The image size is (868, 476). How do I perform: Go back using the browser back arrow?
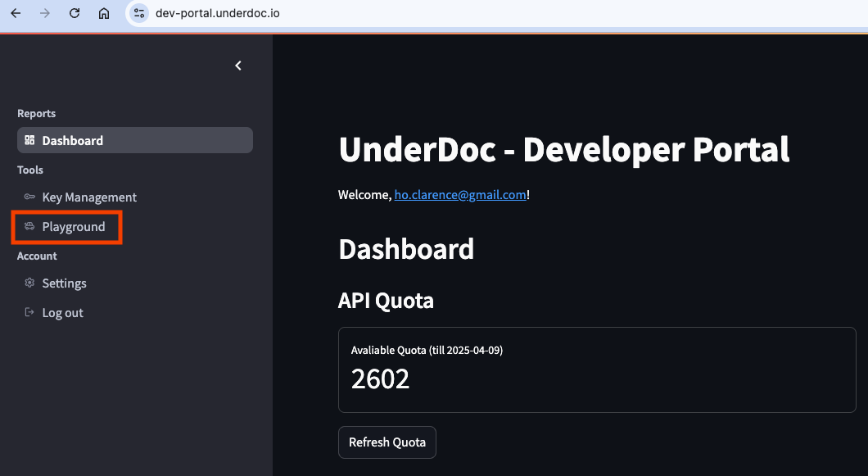coord(16,13)
